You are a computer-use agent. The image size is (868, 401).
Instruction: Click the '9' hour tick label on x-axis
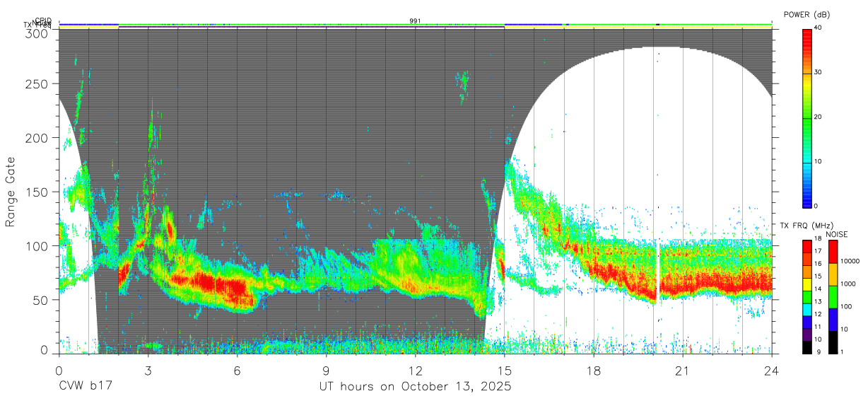tap(327, 370)
